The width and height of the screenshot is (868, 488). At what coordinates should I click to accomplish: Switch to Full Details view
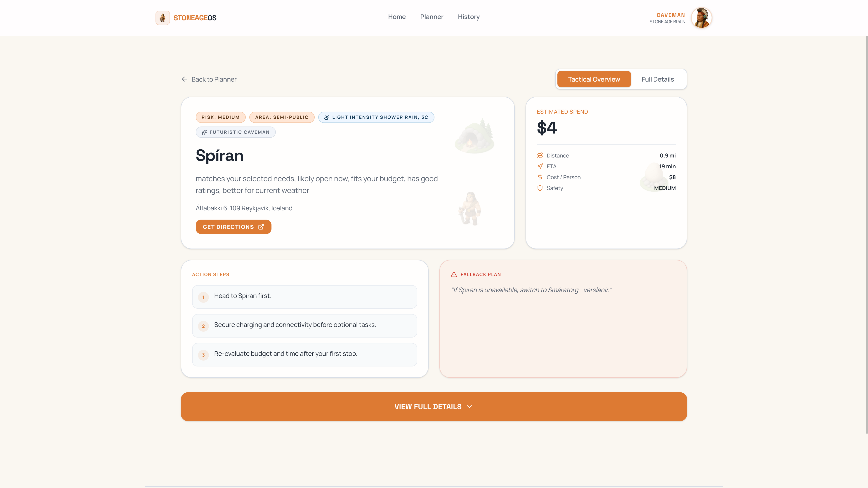(x=657, y=79)
